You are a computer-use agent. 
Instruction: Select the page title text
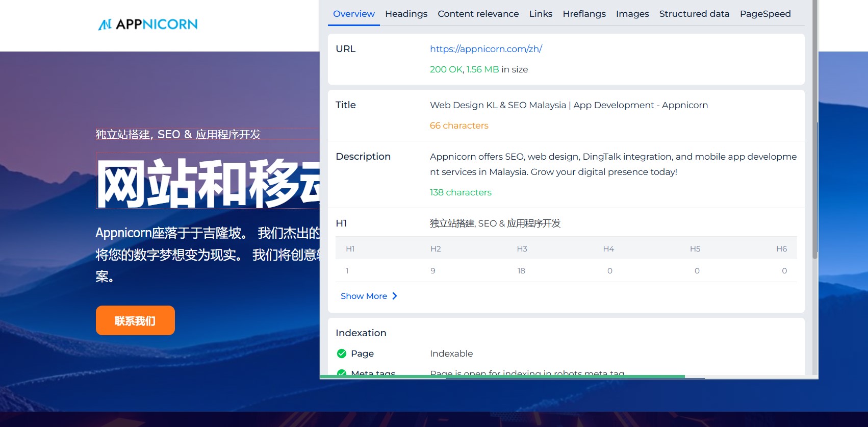pyautogui.click(x=569, y=105)
